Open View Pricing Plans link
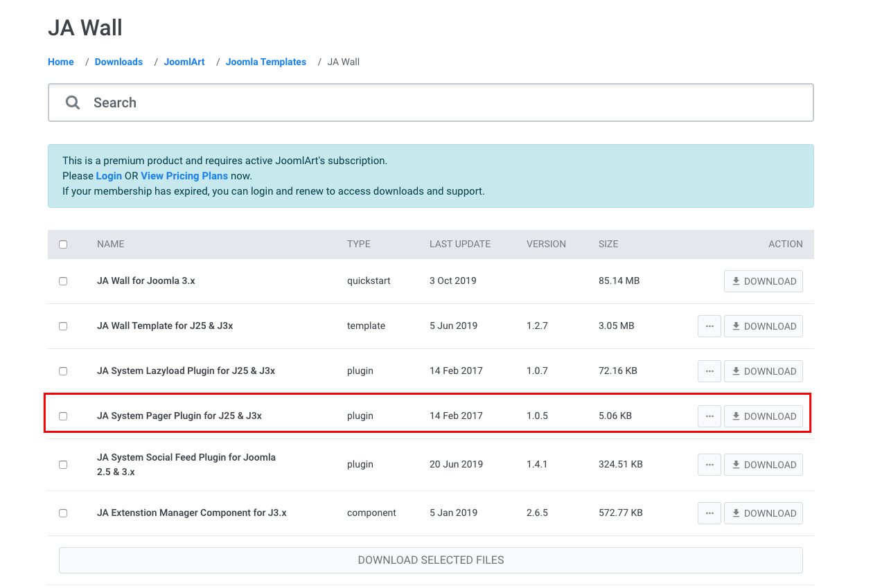The width and height of the screenshot is (873, 588). click(x=184, y=176)
